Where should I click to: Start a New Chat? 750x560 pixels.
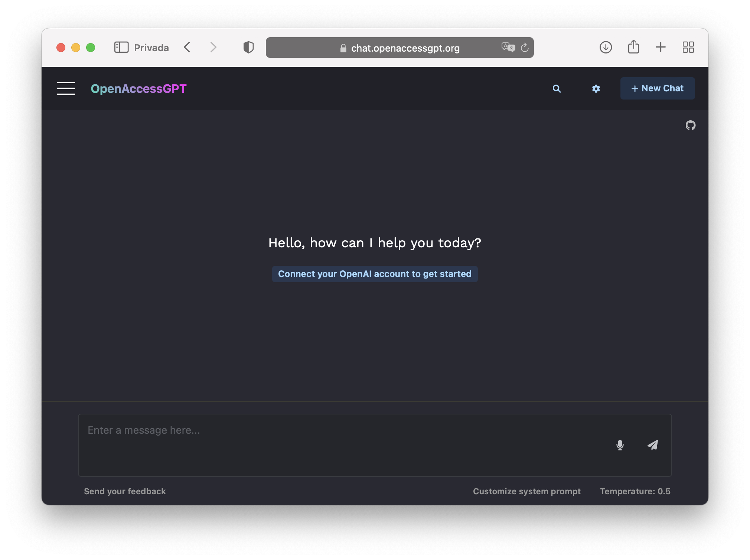658,88
